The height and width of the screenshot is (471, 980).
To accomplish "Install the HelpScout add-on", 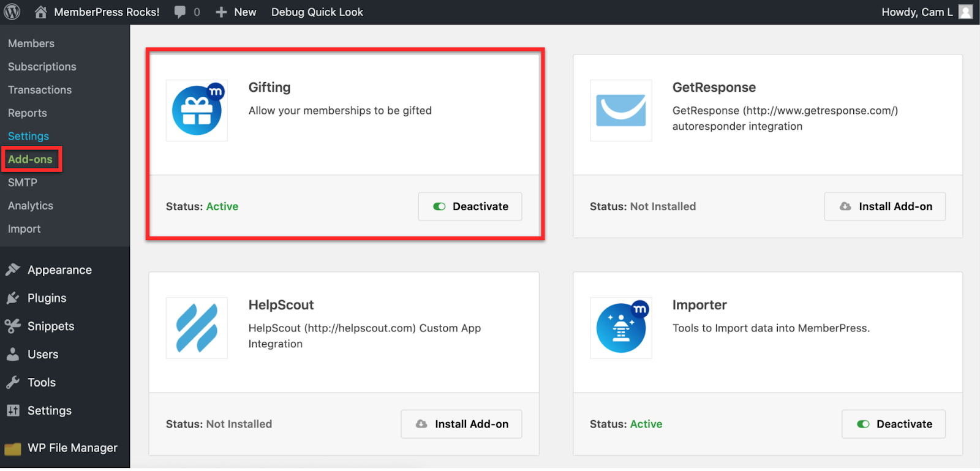I will (461, 424).
